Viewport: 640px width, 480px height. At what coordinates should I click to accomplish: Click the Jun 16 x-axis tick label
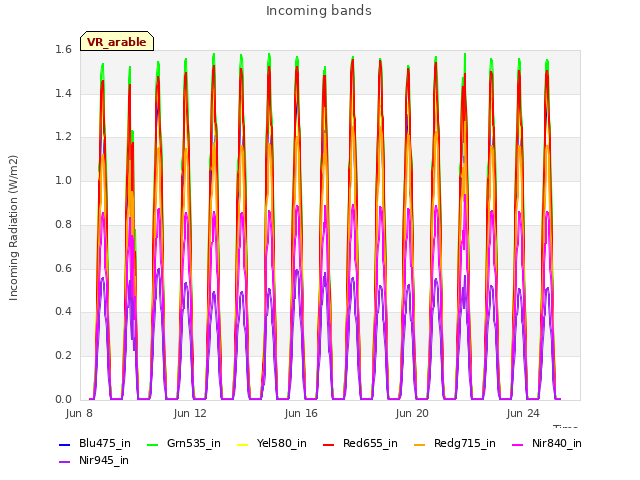[x=301, y=413]
